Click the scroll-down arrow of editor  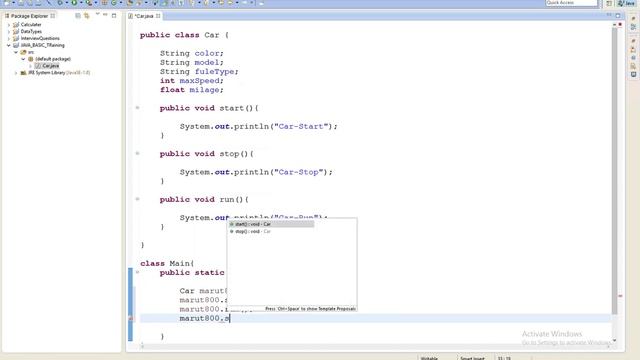coord(614,340)
